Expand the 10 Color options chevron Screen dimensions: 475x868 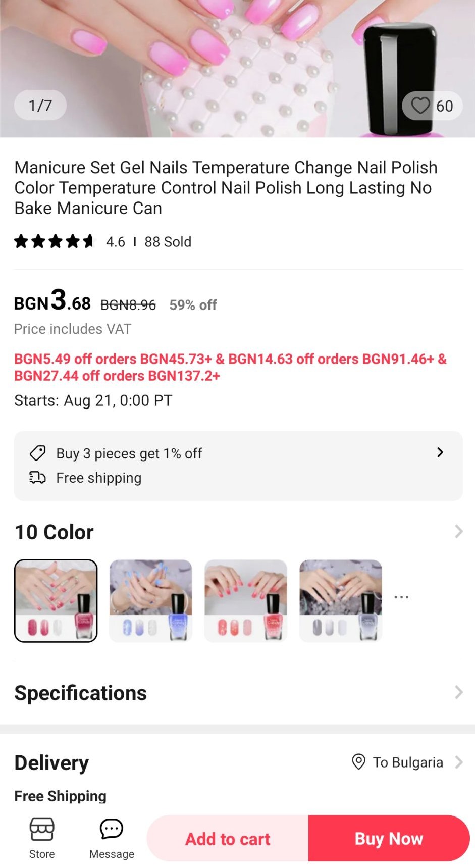coord(458,532)
